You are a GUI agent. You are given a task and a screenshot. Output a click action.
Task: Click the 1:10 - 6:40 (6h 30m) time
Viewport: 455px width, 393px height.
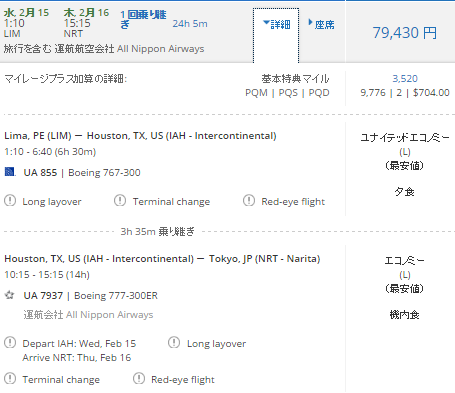coord(50,152)
